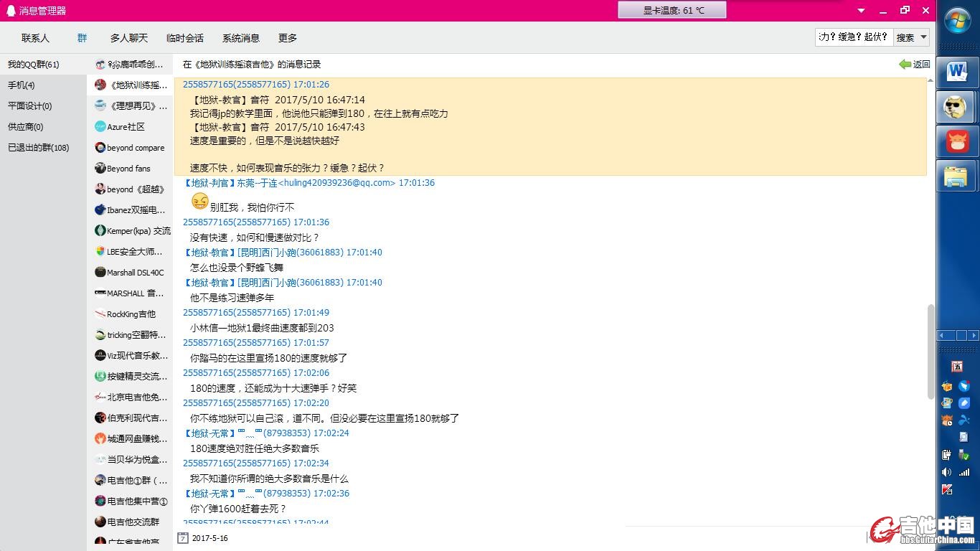Open the 北京电吉他免… group avatar

100,397
